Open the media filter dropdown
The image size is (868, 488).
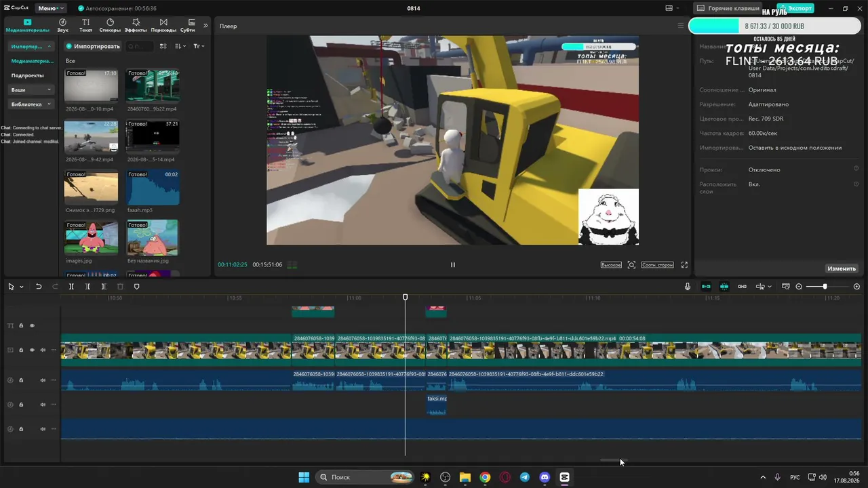point(199,46)
